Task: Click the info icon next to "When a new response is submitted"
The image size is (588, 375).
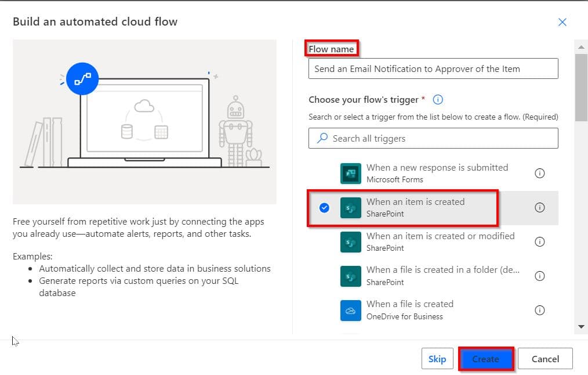Action: click(539, 173)
